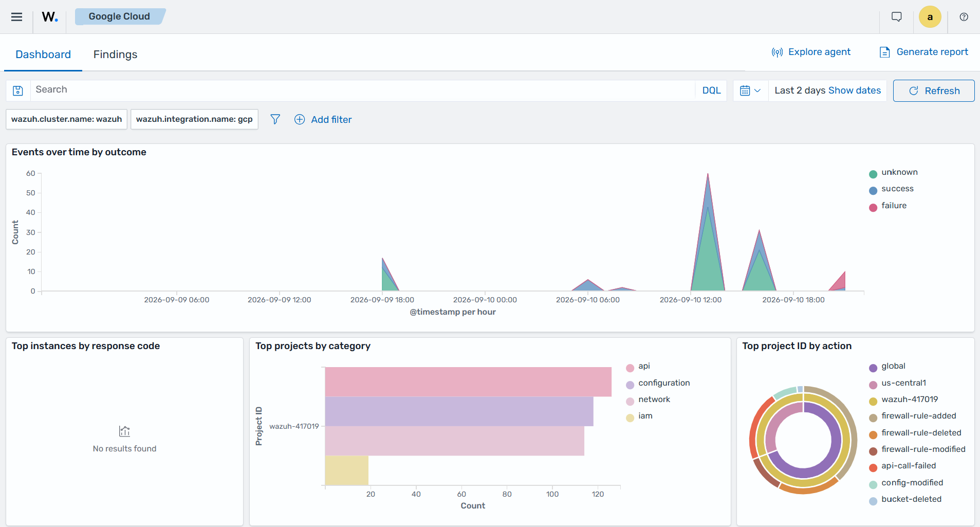Click the Refresh button
Screen dimensions: 980x527
pos(934,90)
